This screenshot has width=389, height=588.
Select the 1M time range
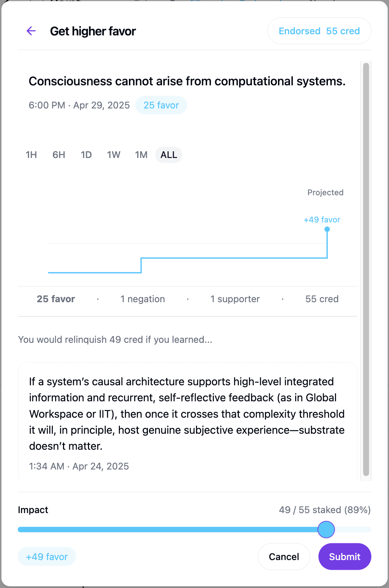coord(141,155)
